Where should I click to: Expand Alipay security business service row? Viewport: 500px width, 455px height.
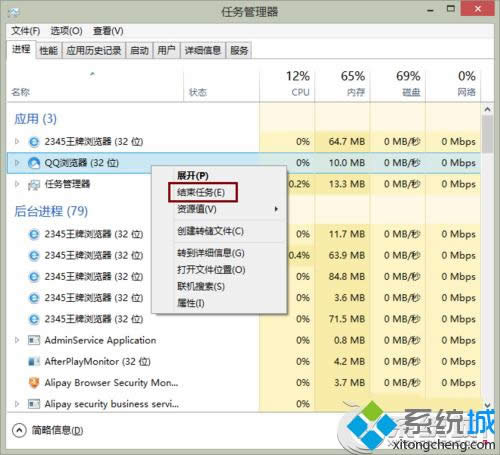coord(17,404)
